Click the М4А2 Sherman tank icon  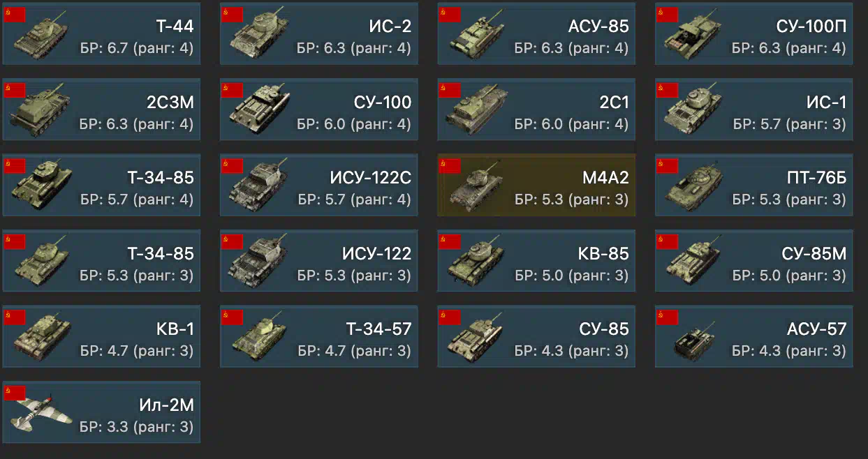(x=476, y=187)
